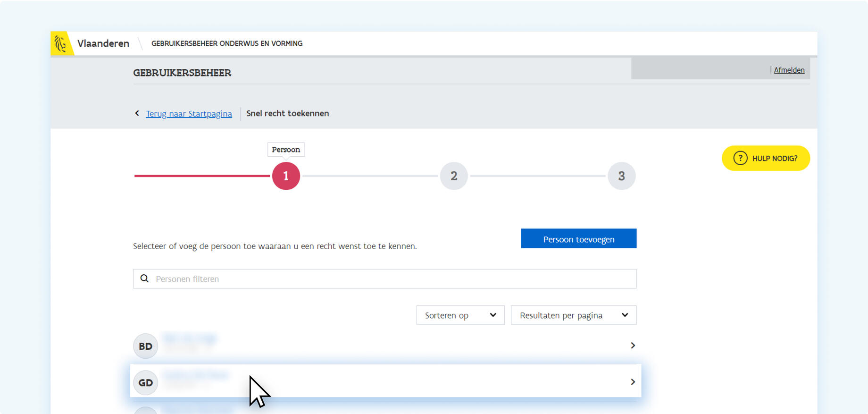Click the question mark help icon
868x414 pixels.
(x=740, y=158)
